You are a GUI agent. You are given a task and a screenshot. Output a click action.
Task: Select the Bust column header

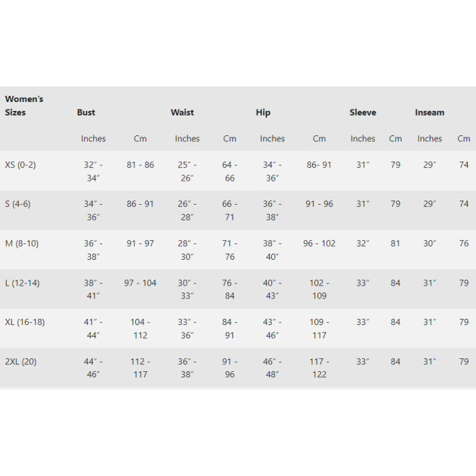[x=86, y=112]
